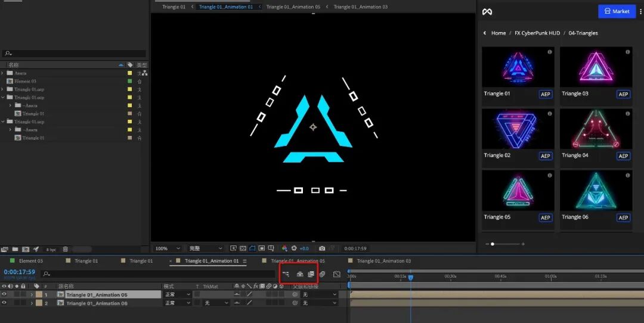
Task: Open project settings rocket icon
Action: click(36, 249)
